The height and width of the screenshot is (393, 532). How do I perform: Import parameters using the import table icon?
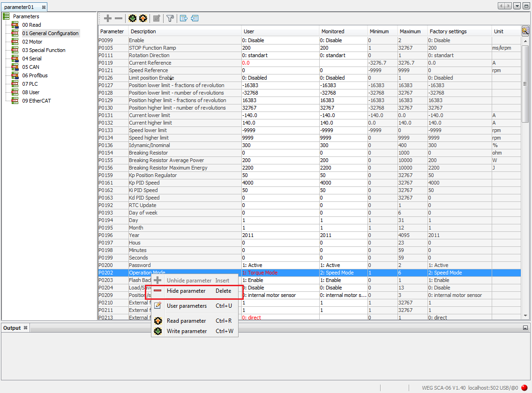(195, 18)
